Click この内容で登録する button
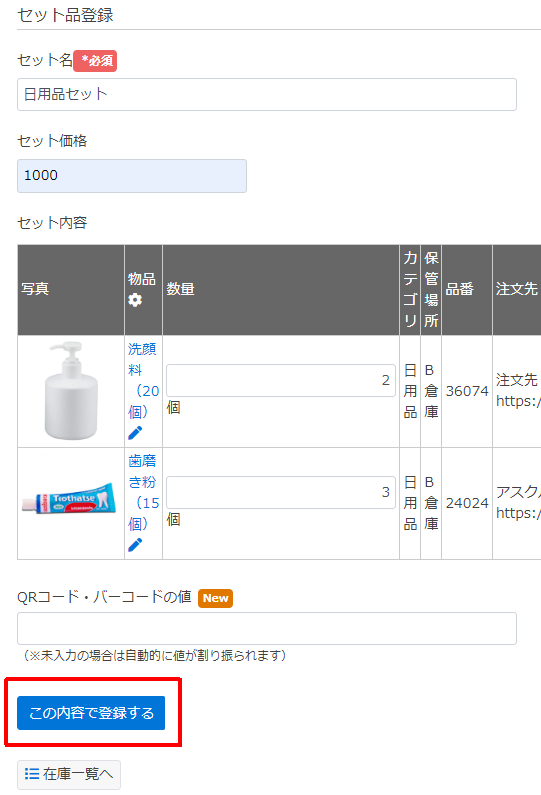The image size is (541, 795). click(x=91, y=713)
